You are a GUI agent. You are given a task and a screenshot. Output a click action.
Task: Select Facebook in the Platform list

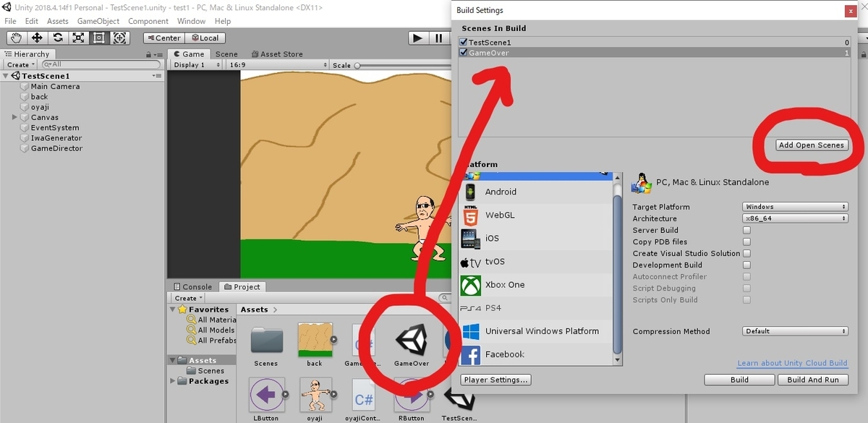pyautogui.click(x=537, y=354)
